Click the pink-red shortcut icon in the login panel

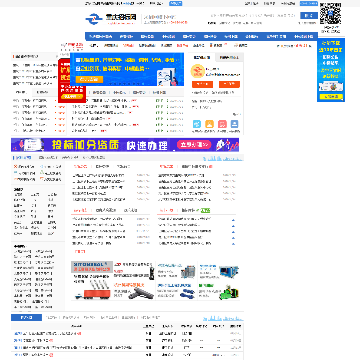coord(222,124)
